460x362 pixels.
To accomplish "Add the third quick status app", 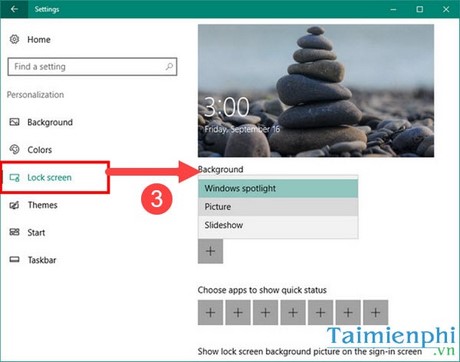I will coord(265,312).
